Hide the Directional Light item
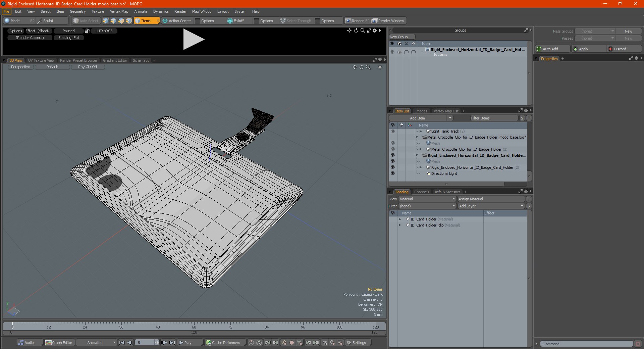644x349 pixels. [x=392, y=173]
